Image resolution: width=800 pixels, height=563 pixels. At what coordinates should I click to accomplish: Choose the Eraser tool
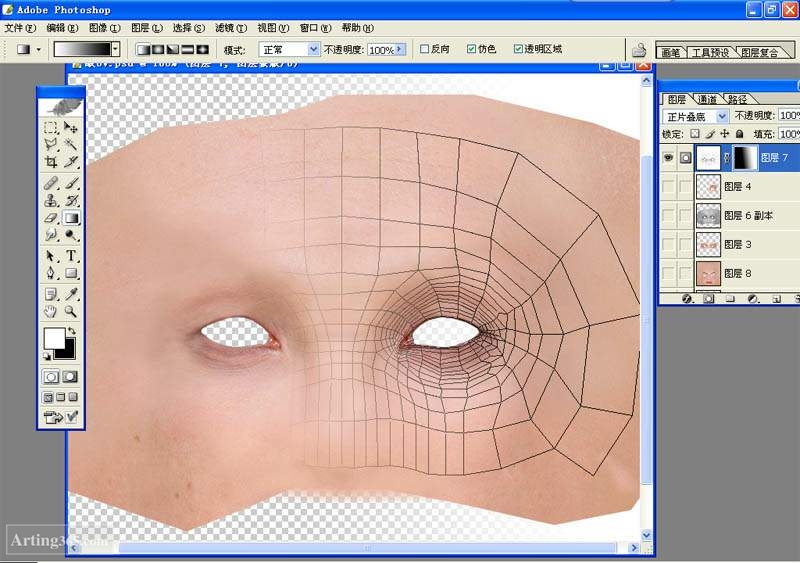(51, 218)
